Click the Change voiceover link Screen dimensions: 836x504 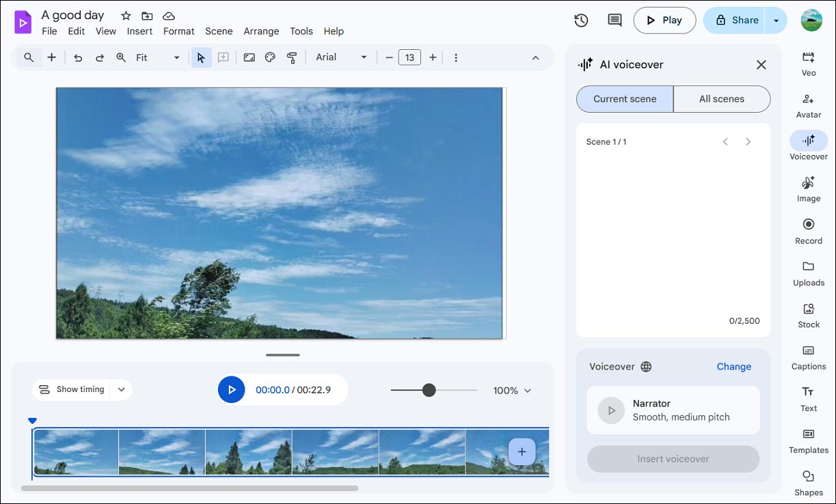(733, 367)
